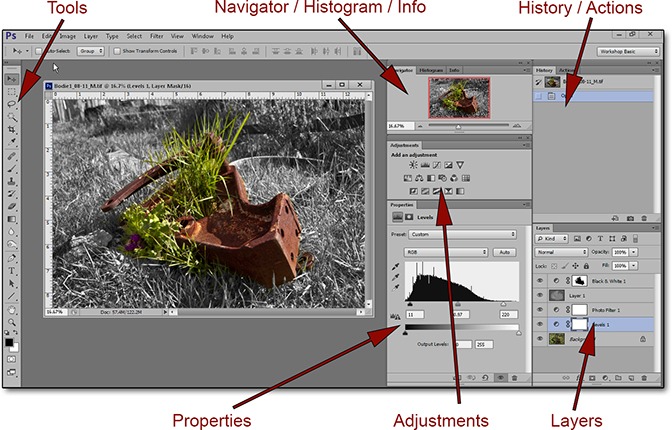Image resolution: width=672 pixels, height=430 pixels.
Task: Select the Brush tool
Action: coord(12,169)
